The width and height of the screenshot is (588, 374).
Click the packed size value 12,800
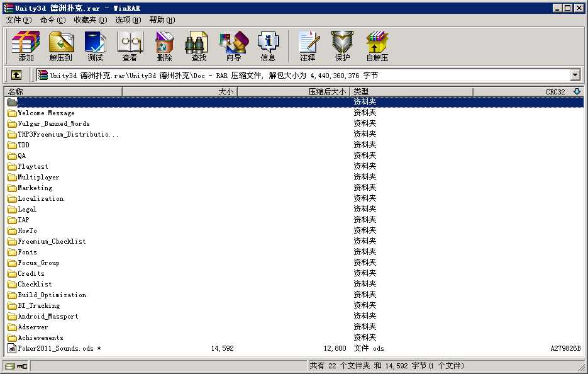(335, 348)
